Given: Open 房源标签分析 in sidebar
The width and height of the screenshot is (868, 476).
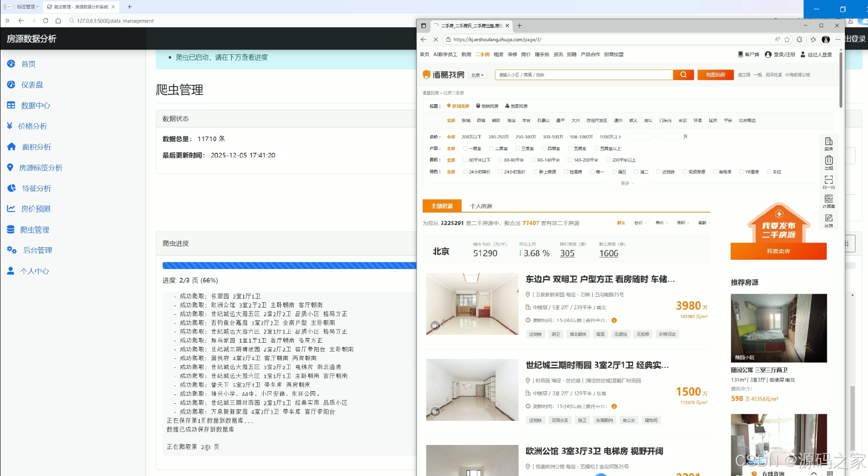Looking at the screenshot, I should tap(34, 168).
